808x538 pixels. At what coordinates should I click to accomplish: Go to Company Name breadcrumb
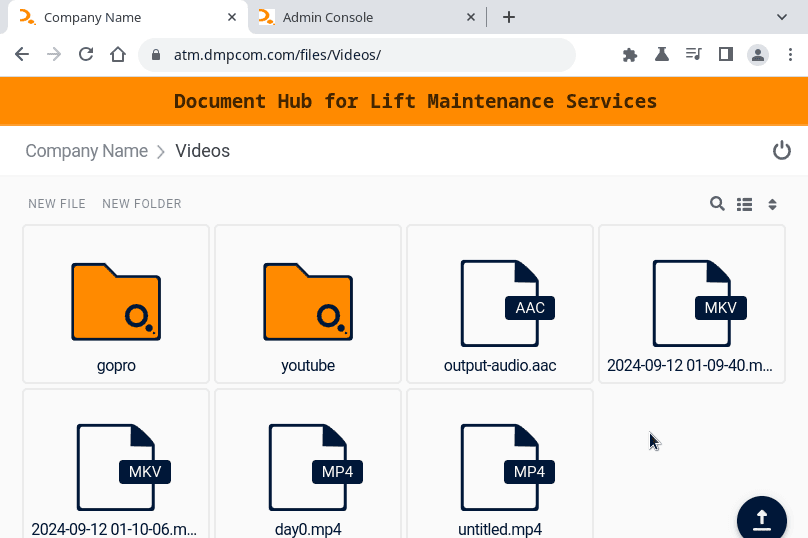click(x=86, y=151)
